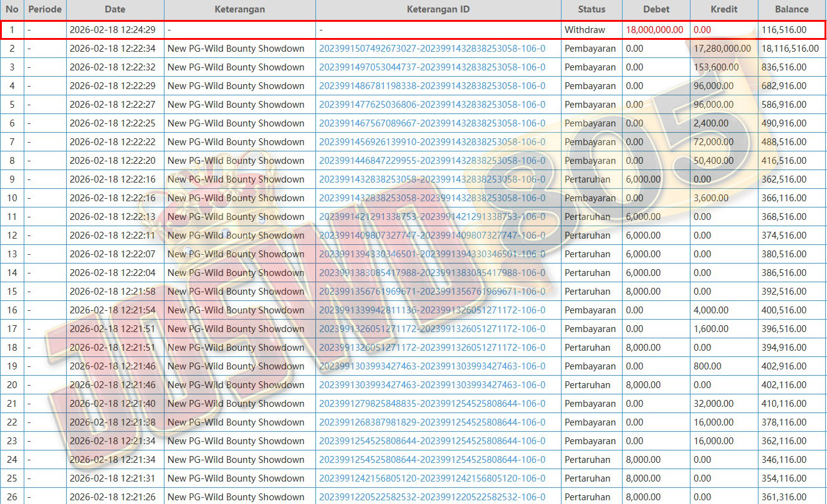The image size is (827, 504).
Task: Click the Date column header
Action: coord(115,9)
